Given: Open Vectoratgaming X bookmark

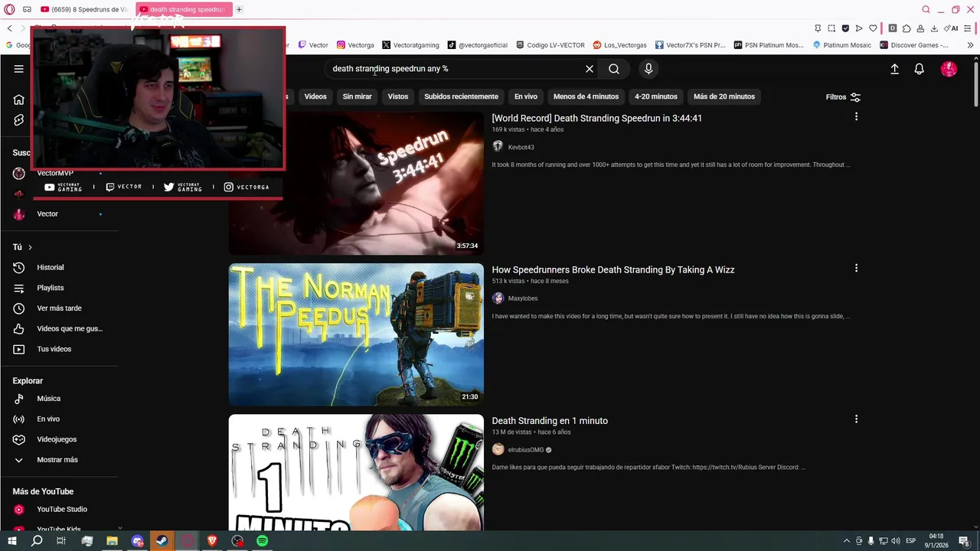Looking at the screenshot, I should [410, 45].
